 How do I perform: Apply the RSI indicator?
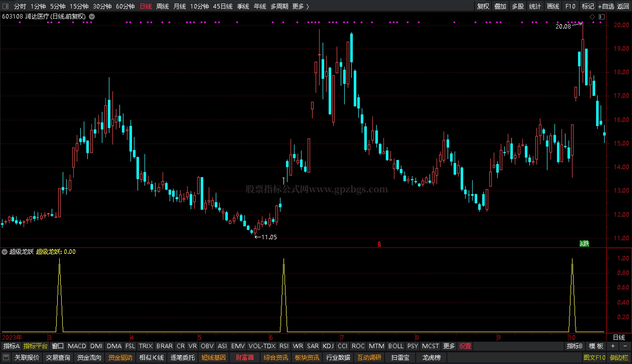(x=284, y=346)
